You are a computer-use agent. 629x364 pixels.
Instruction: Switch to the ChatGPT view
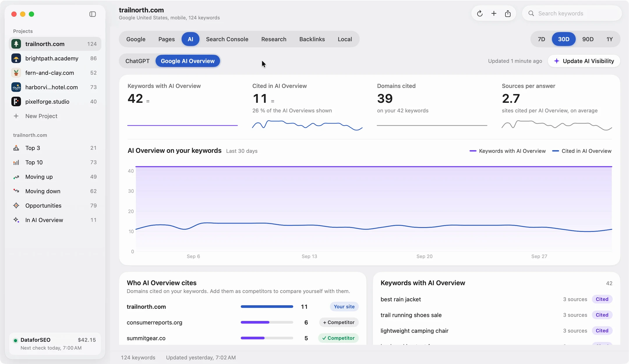pos(137,61)
